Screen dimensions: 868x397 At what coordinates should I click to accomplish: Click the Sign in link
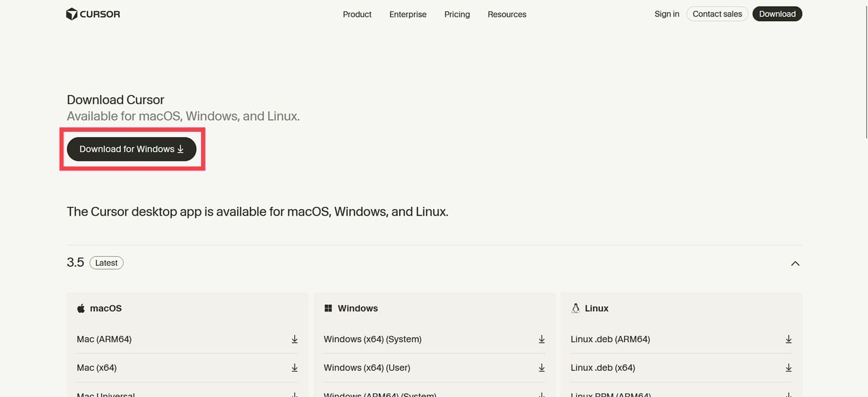[x=667, y=14]
